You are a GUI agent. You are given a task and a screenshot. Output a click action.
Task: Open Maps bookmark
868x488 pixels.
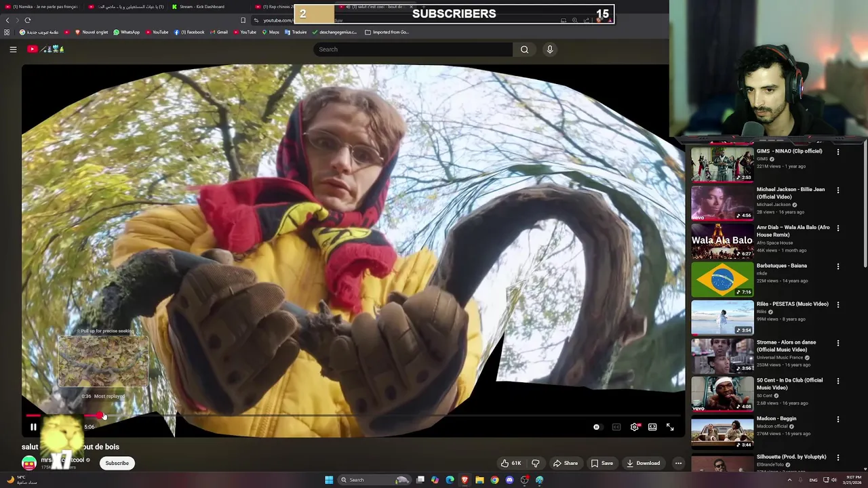point(271,32)
